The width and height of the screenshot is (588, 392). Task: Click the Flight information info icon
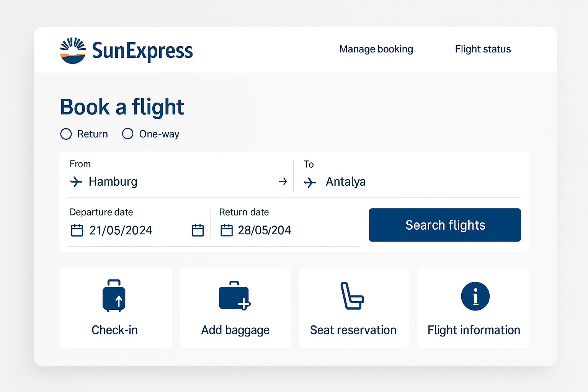pos(475,296)
